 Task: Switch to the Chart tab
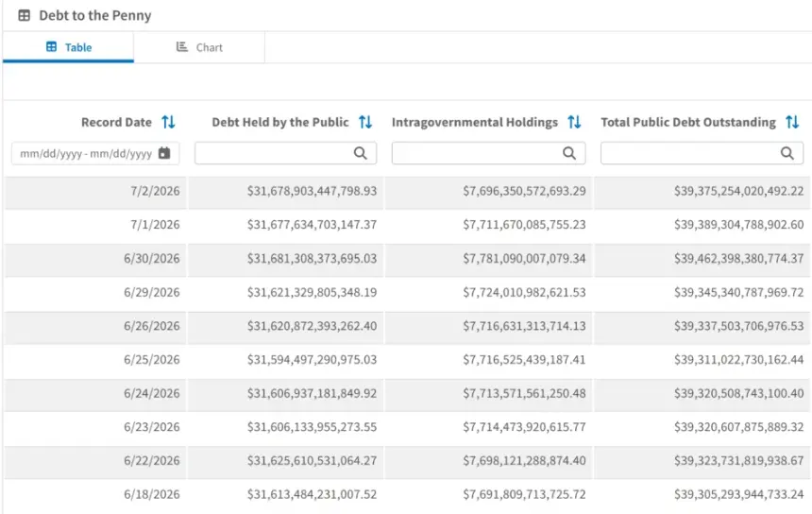pos(199,47)
